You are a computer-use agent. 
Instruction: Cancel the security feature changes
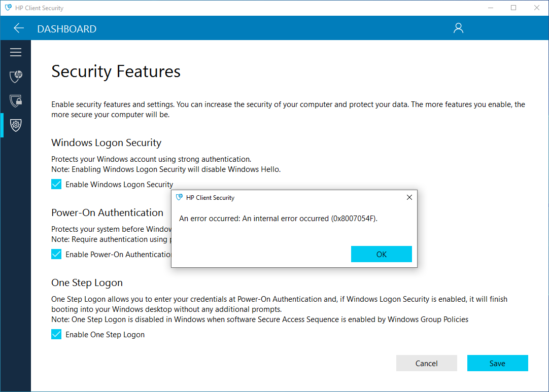[x=426, y=363]
